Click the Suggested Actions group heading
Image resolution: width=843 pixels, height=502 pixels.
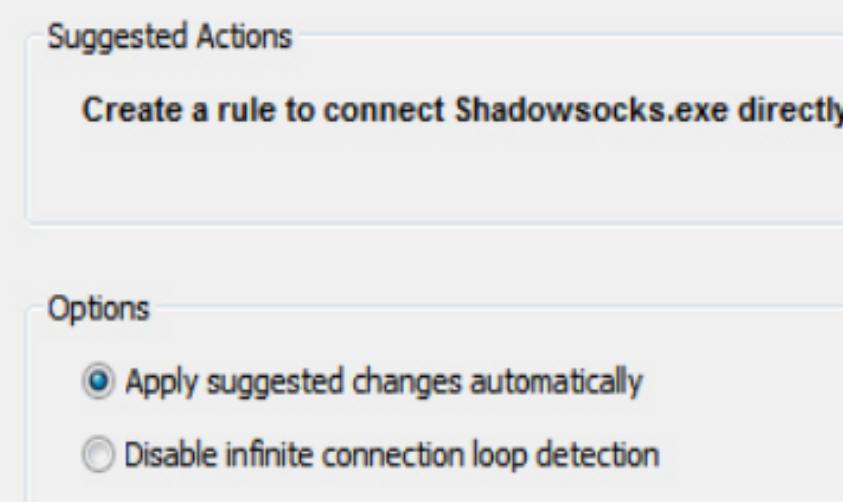tap(170, 37)
